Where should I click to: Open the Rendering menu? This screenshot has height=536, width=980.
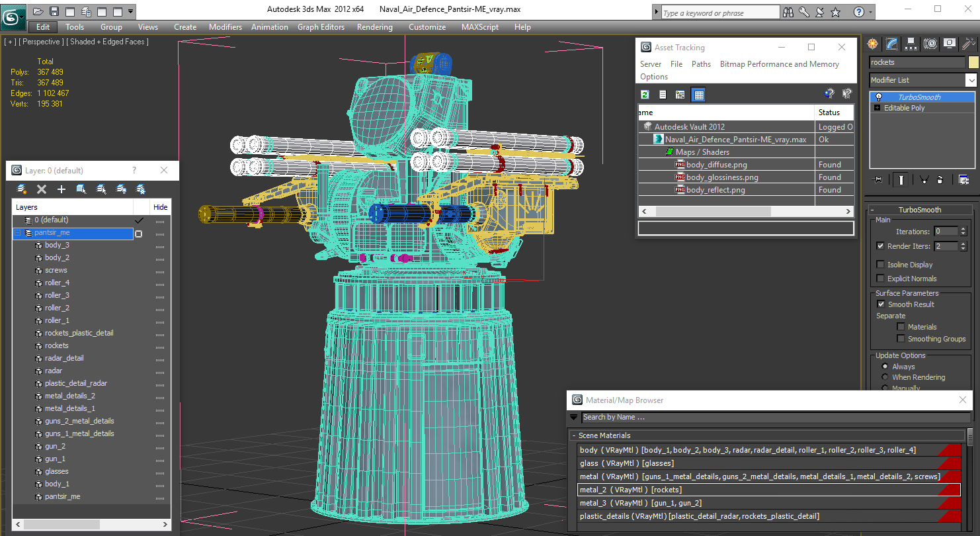click(374, 27)
